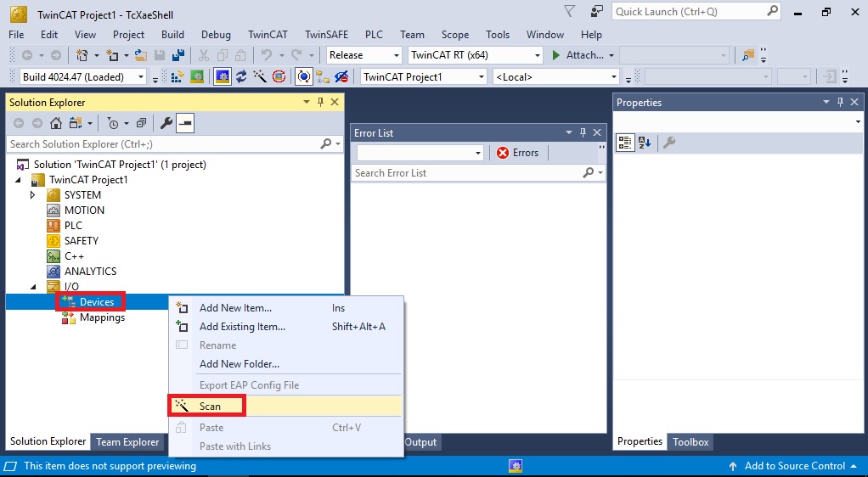Open the Attach button dropdown arrow
Viewport: 868px width, 477px height.
click(612, 55)
